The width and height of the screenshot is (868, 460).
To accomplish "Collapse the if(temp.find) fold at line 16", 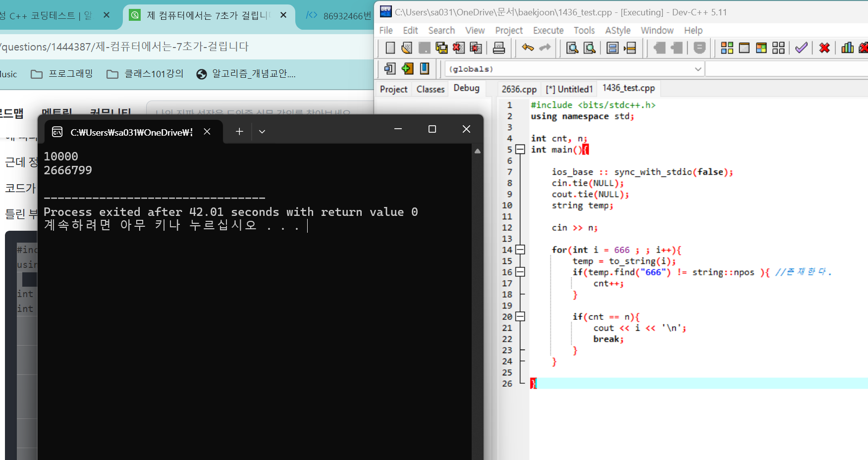I will [520, 272].
